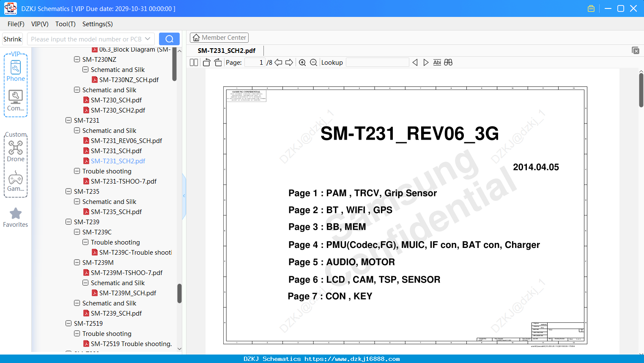Close the document tab panel icon

click(x=636, y=50)
